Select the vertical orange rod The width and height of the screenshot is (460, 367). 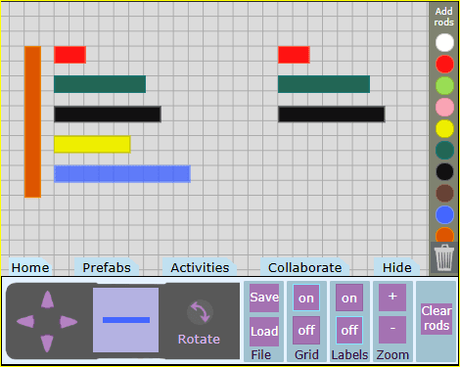pyautogui.click(x=33, y=122)
